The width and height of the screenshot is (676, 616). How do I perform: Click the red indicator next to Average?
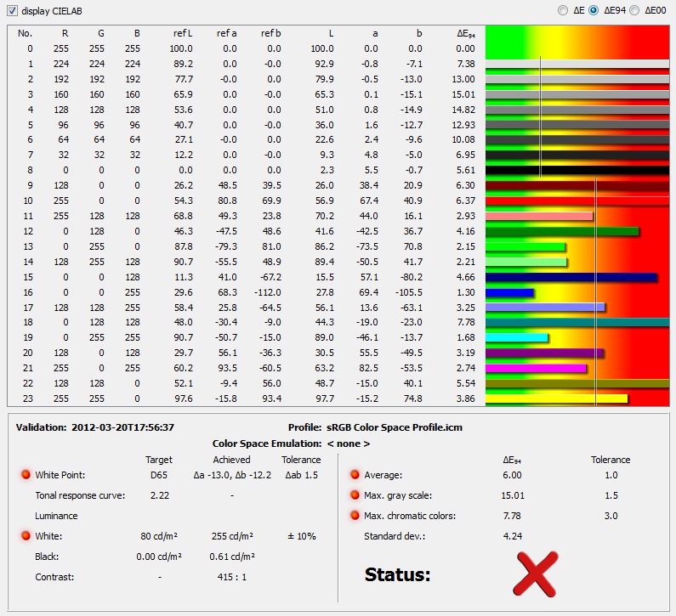coord(355,475)
